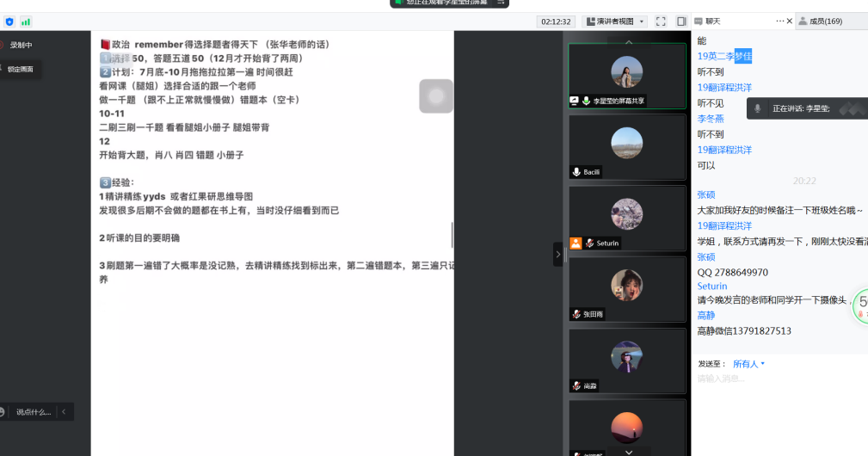Check the green network signal bars icon
The height and width of the screenshot is (456, 868).
click(26, 22)
